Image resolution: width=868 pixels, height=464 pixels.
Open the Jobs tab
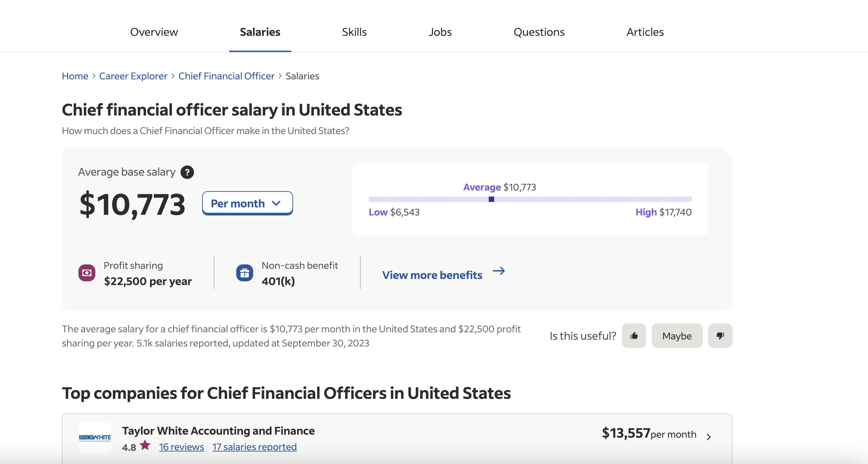pos(440,32)
